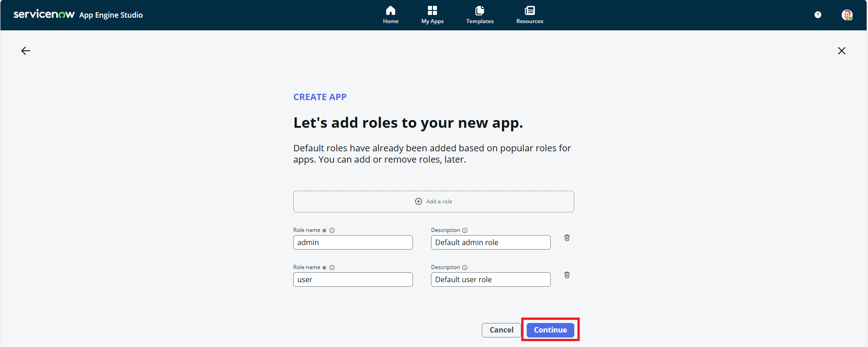The image size is (868, 347).
Task: Click the ServiceNow logo
Action: coord(44,14)
